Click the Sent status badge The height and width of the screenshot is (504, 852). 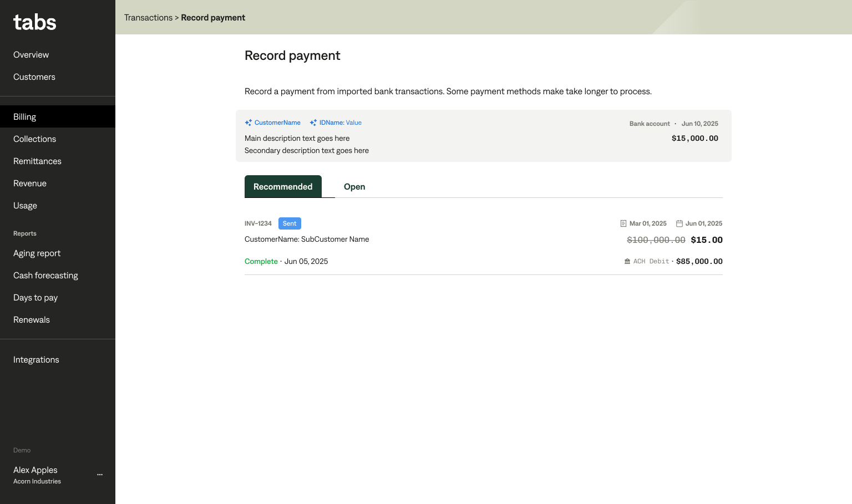coord(290,223)
